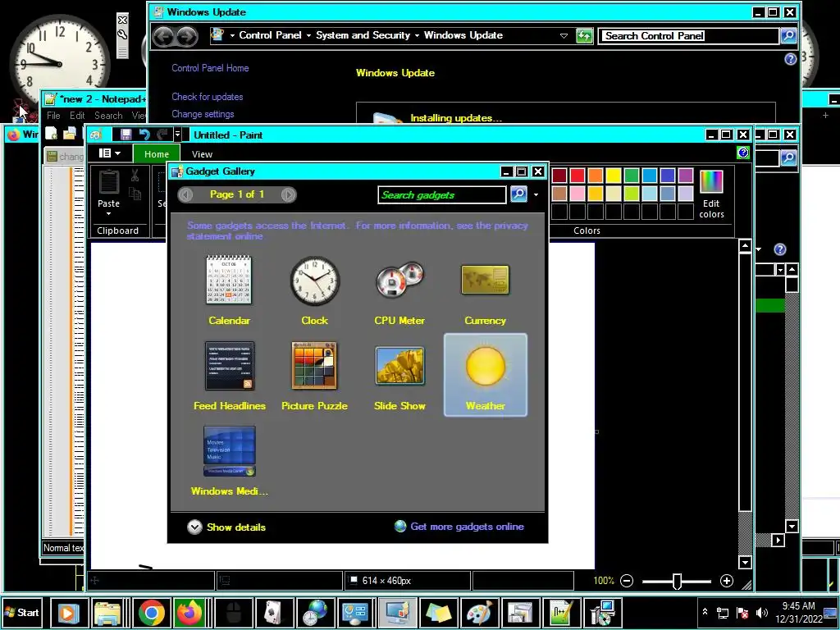The height and width of the screenshot is (630, 840).
Task: Open Customize Quick Access Toolbar dropdown in Paint
Action: pos(177,135)
